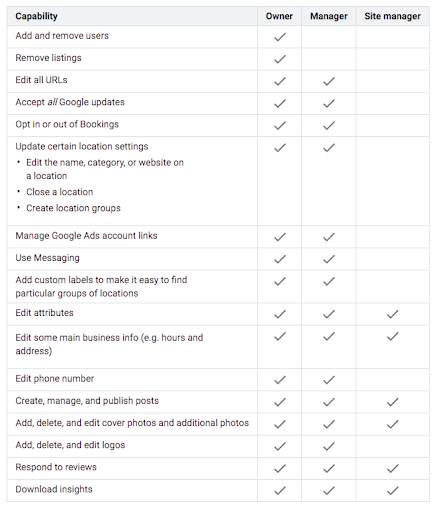Select Site manager checkmark for Respond to reviews
The image size is (445, 512).
pyautogui.click(x=392, y=468)
